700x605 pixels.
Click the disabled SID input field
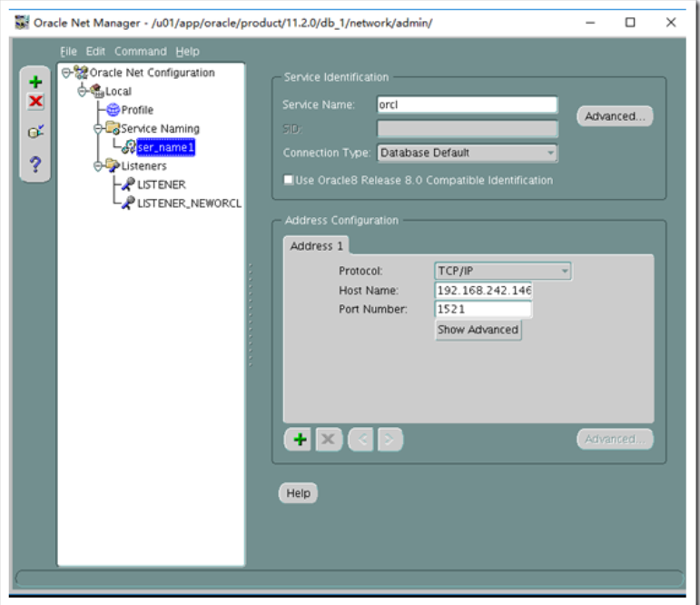pos(467,129)
